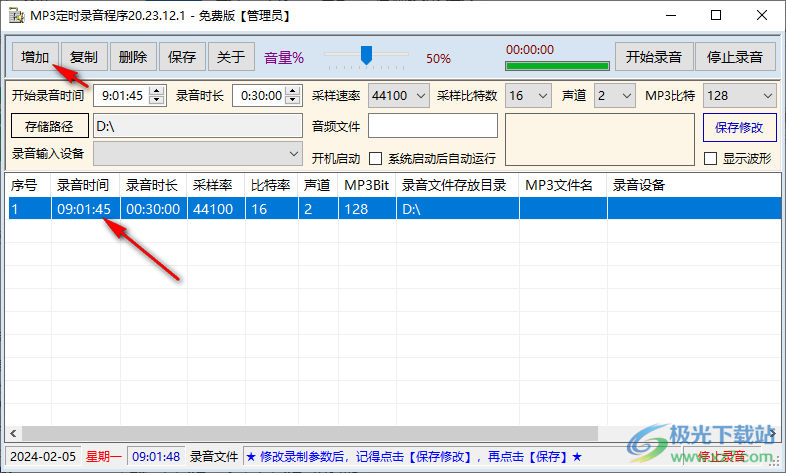Click the status bar date 2024-02-05
The width and height of the screenshot is (786, 473).
[x=43, y=456]
